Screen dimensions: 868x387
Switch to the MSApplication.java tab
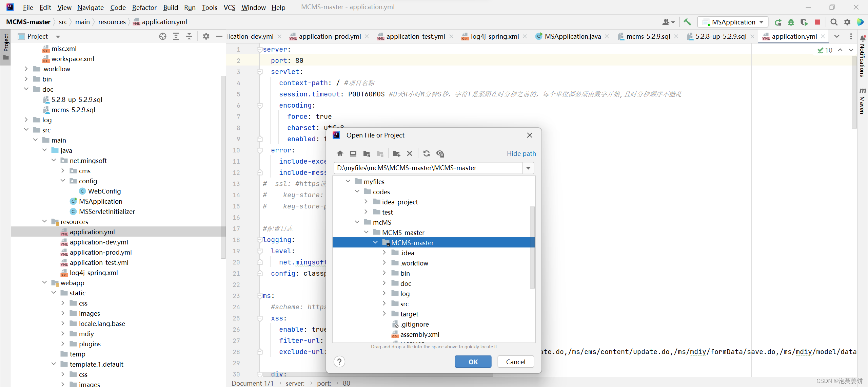(x=572, y=36)
